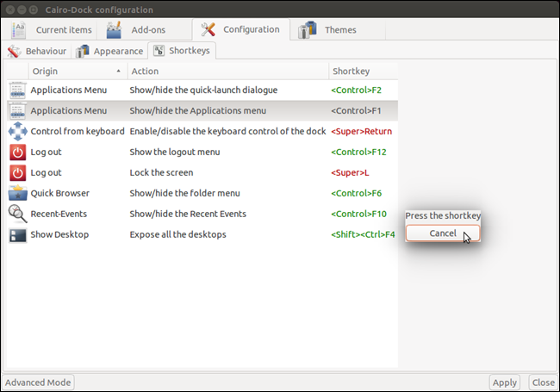This screenshot has width=560, height=392.
Task: Select the Shortkeys sub-tab
Action: [182, 51]
